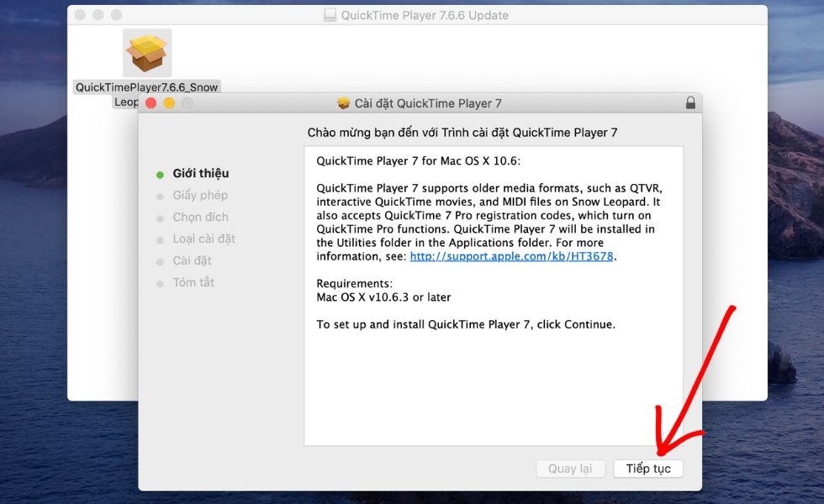
Task: Click the disk icon beside QuickTime Player 7.6.6 Update
Action: (x=328, y=14)
